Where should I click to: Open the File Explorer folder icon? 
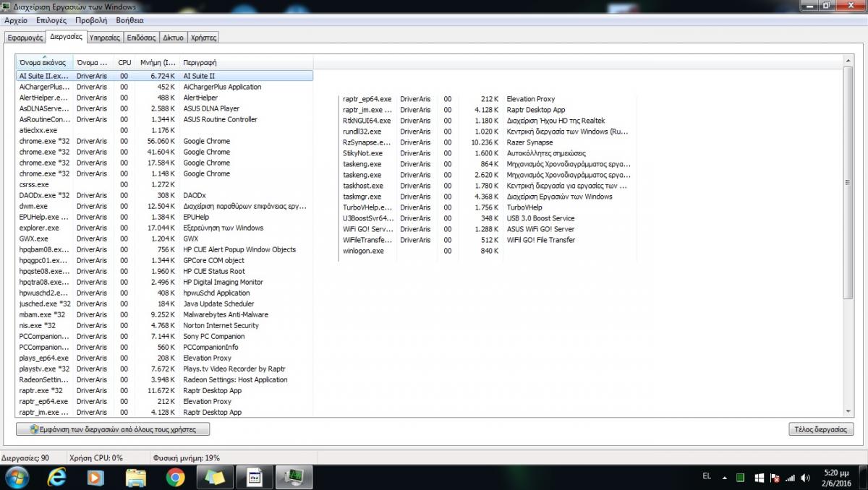[136, 477]
